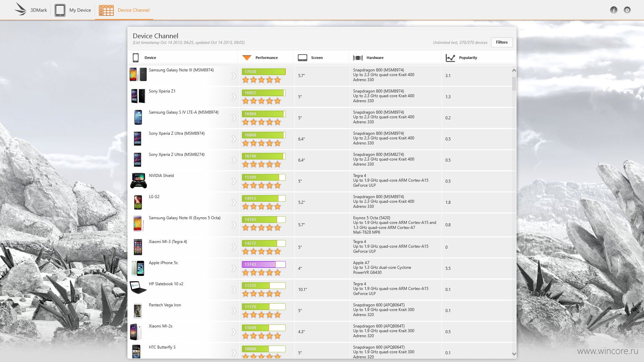Click the LG G2 star rating
The width and height of the screenshot is (644, 362).
point(262,206)
